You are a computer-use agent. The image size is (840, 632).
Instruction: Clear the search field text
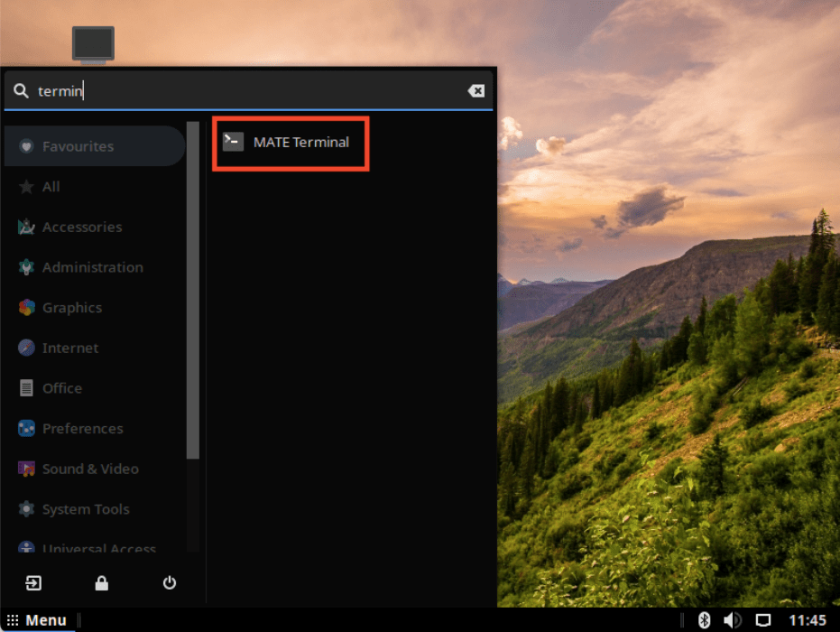(x=475, y=91)
